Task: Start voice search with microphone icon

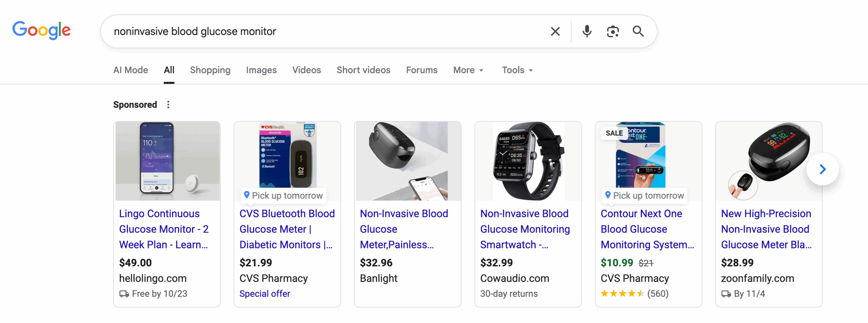Action: pyautogui.click(x=587, y=32)
